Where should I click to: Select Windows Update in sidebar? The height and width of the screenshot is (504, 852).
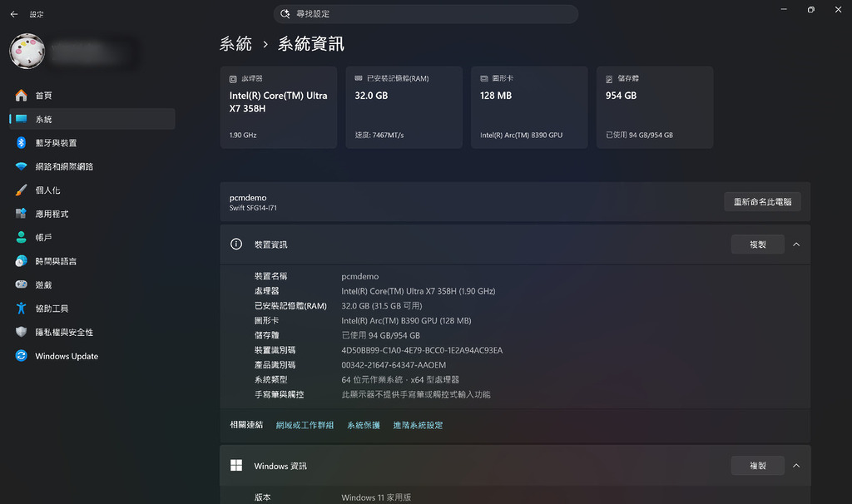coord(92,356)
